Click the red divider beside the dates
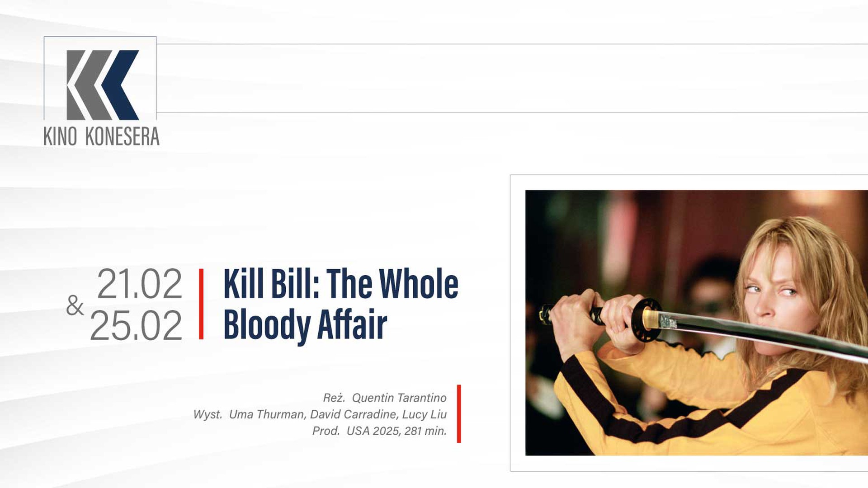868x488 pixels. tap(201, 304)
